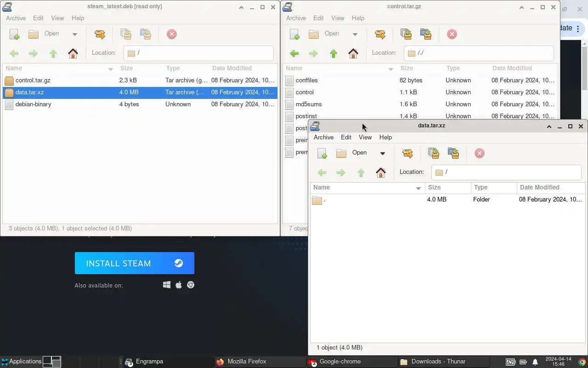Select md5sums file in control.tar.gz
This screenshot has width=588, height=368.
click(420, 104)
